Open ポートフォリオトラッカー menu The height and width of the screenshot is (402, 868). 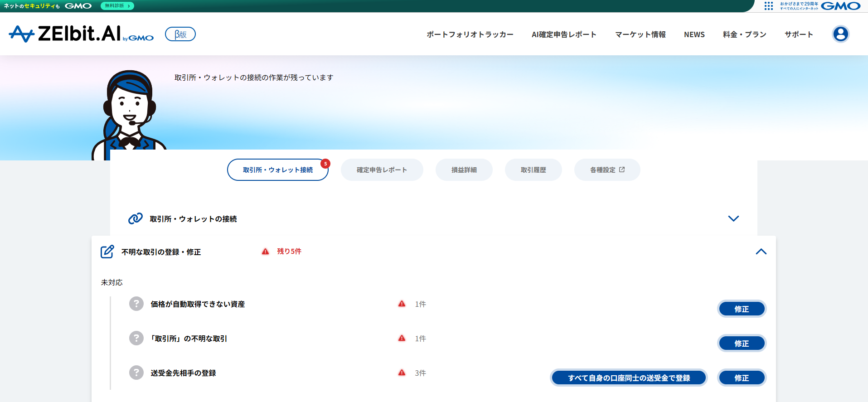pyautogui.click(x=470, y=34)
